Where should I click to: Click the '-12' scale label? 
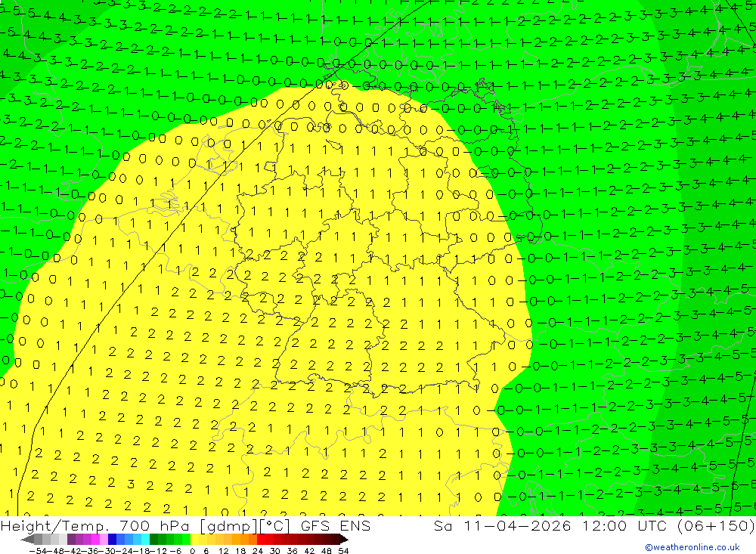[158, 551]
